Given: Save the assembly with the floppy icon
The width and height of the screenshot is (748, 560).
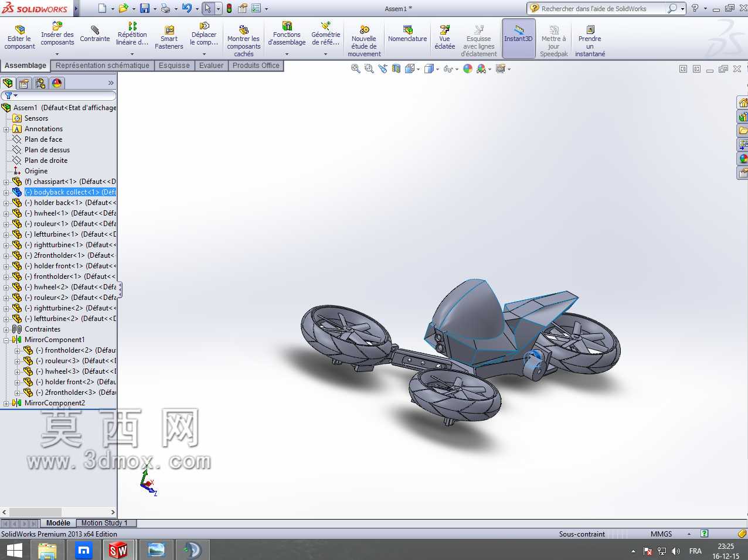Looking at the screenshot, I should tap(144, 8).
